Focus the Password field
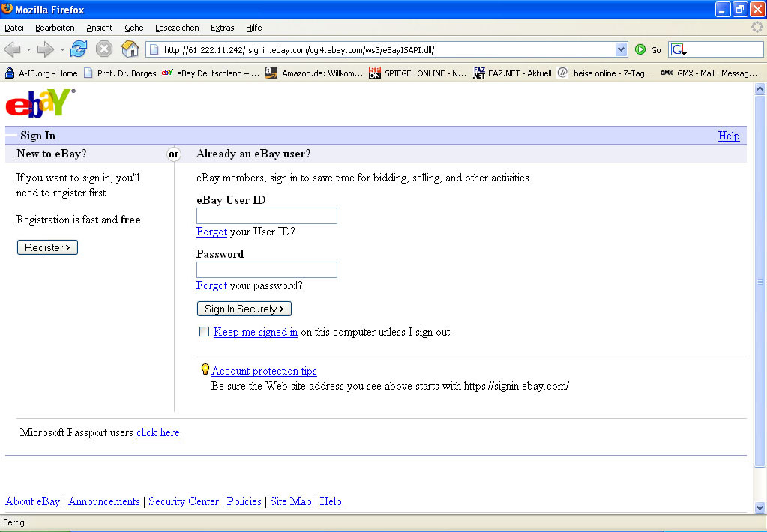 tap(267, 270)
